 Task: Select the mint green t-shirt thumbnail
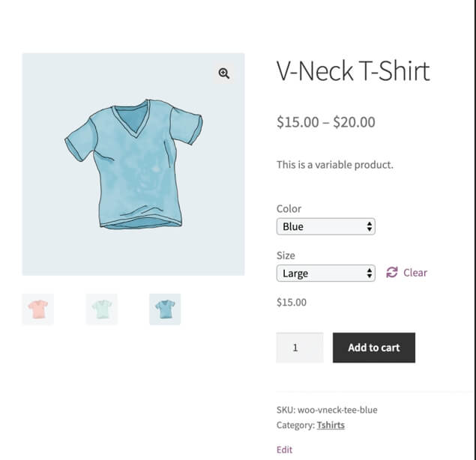pyautogui.click(x=102, y=309)
